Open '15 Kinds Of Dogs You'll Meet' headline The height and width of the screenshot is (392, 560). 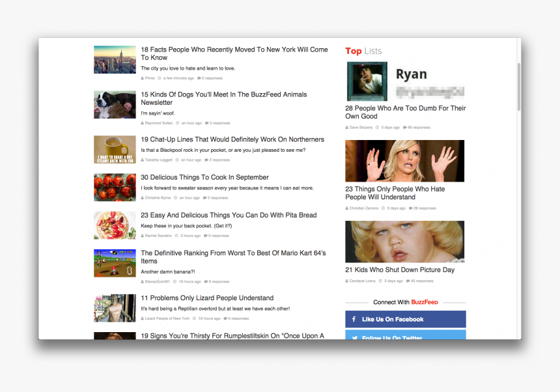click(x=223, y=98)
